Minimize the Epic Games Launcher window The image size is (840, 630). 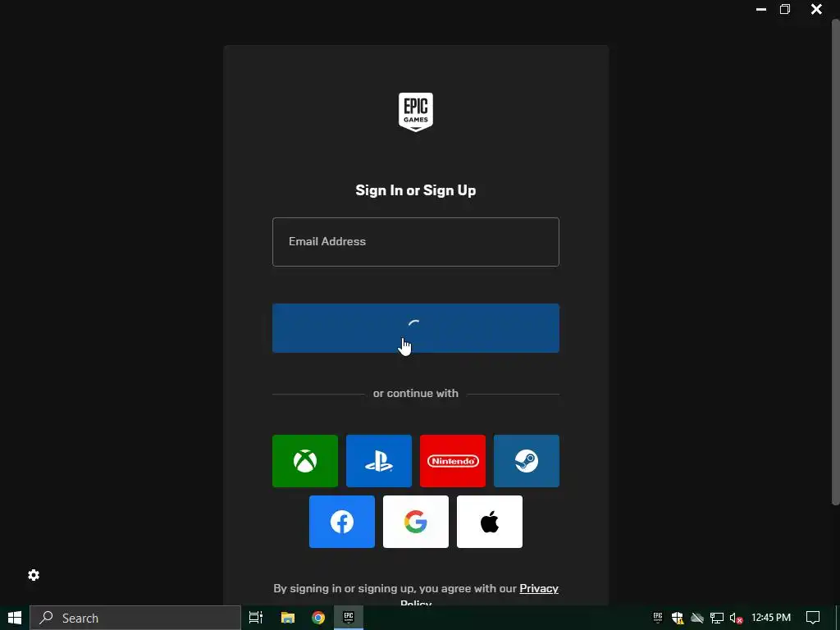[x=760, y=9]
